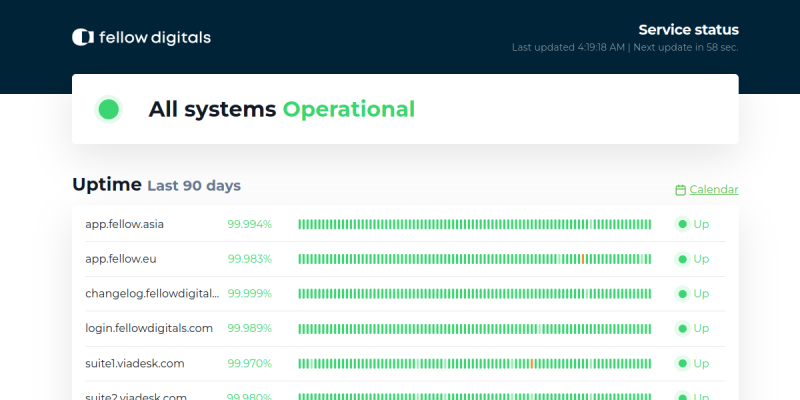800x400 pixels.
Task: Click the 99.989% uptime value
Action: click(249, 328)
